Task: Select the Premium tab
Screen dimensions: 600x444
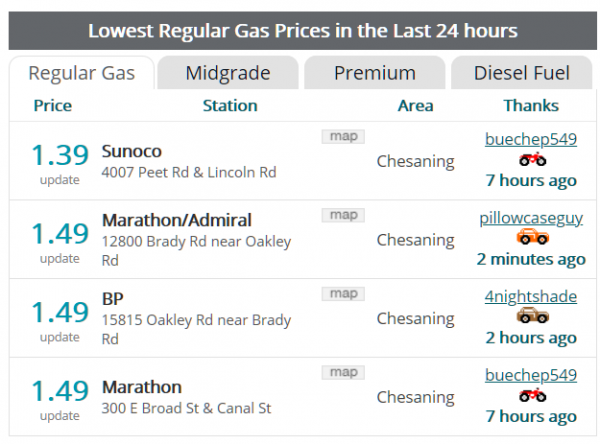Action: coord(375,73)
